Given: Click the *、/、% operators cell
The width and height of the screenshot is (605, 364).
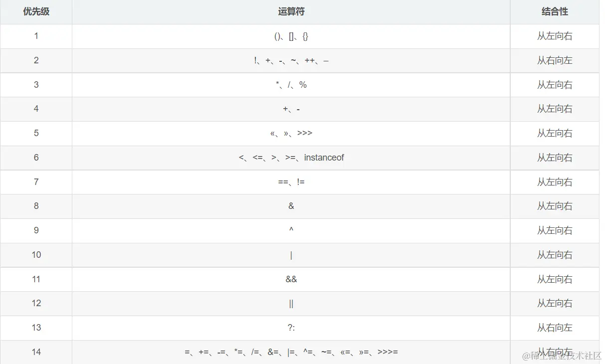Looking at the screenshot, I should 291,85.
